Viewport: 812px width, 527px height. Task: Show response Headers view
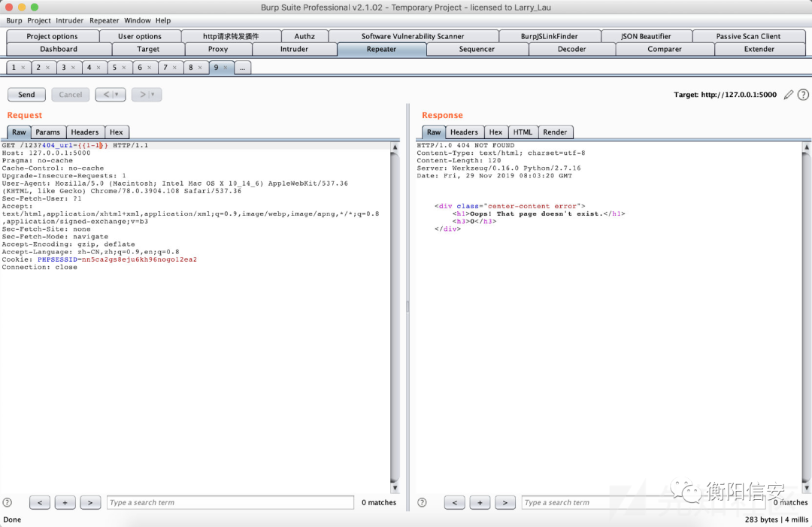[464, 132]
